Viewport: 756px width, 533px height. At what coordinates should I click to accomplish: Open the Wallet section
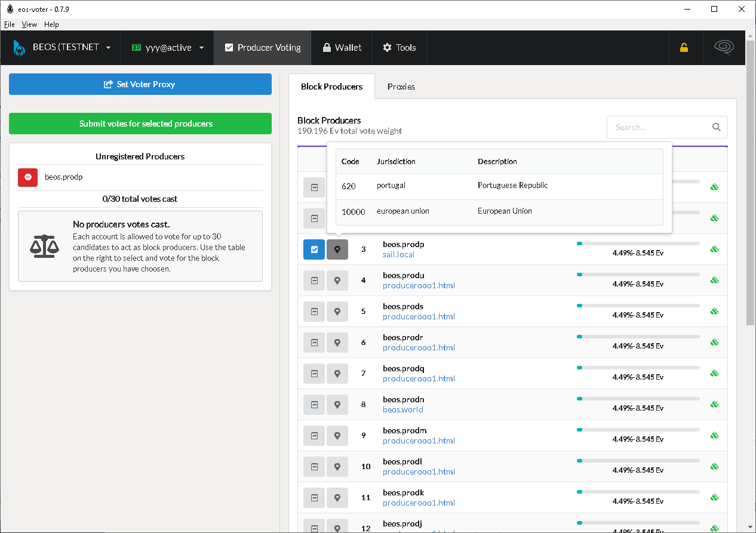pyautogui.click(x=342, y=48)
